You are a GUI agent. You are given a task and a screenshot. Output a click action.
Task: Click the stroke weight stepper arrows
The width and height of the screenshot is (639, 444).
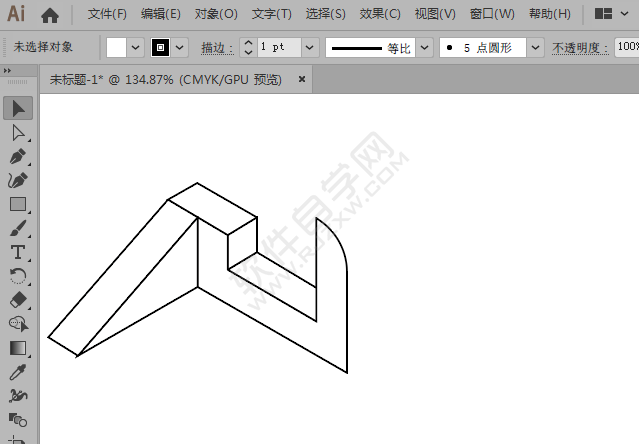[x=248, y=48]
